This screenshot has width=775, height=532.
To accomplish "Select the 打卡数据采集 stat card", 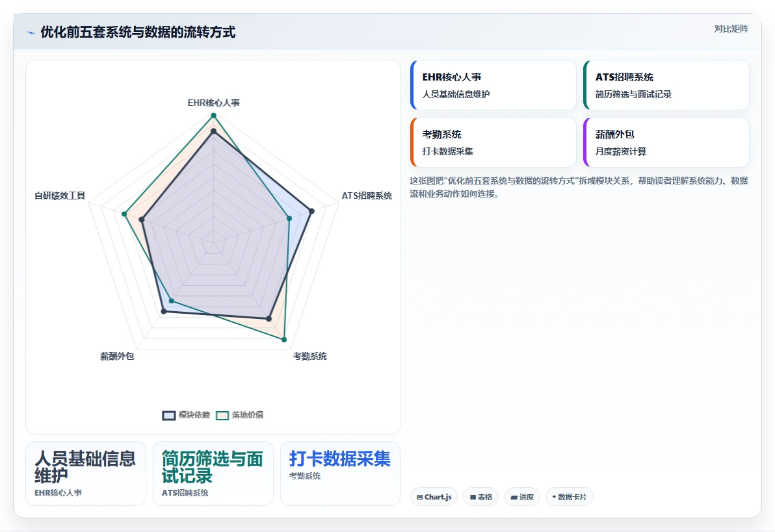I will [x=340, y=474].
